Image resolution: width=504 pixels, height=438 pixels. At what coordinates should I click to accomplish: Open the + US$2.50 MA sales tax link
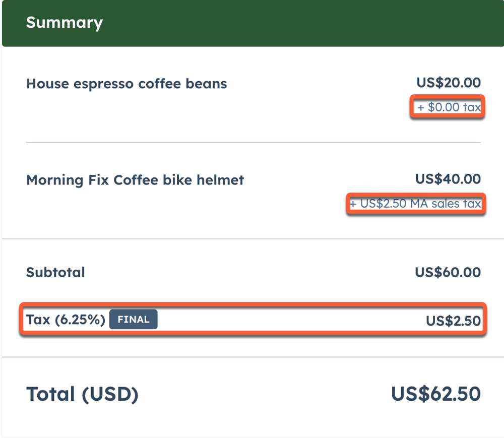click(x=416, y=204)
